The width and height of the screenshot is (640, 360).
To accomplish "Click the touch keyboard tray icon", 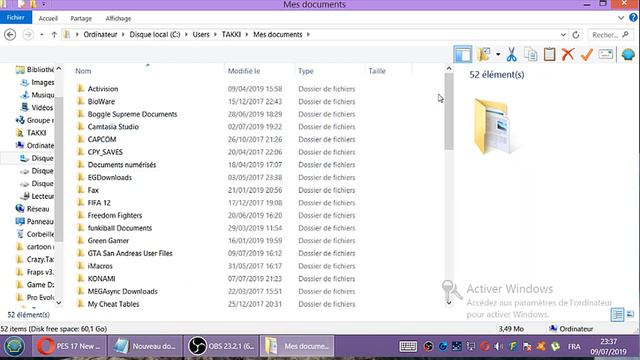I will click(408, 347).
